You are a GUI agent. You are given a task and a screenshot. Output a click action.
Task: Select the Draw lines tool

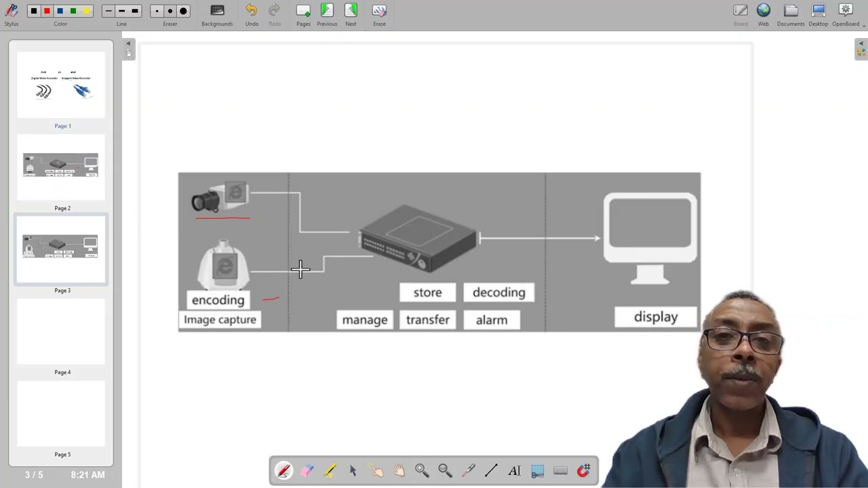491,470
